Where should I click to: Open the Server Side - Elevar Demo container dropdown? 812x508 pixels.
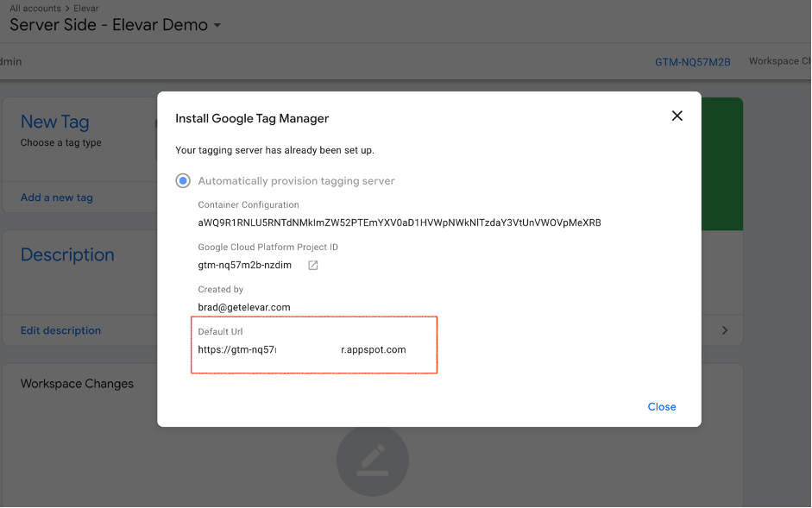point(217,25)
